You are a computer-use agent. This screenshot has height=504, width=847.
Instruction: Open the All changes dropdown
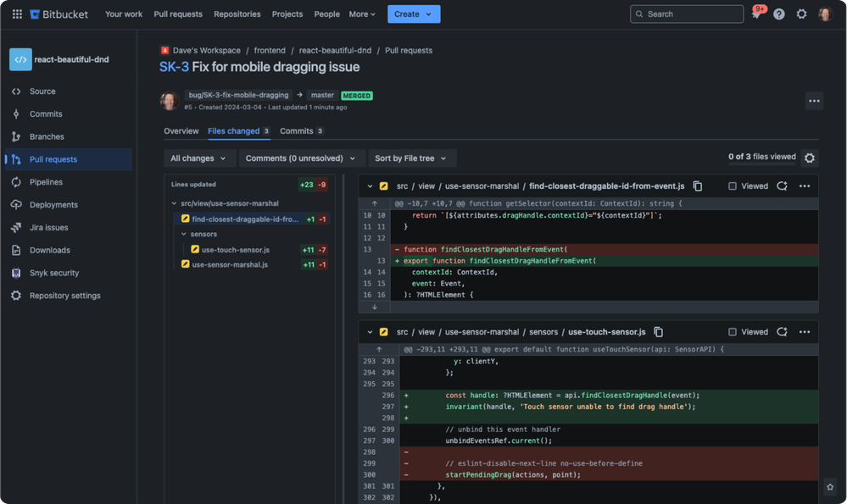(x=198, y=158)
